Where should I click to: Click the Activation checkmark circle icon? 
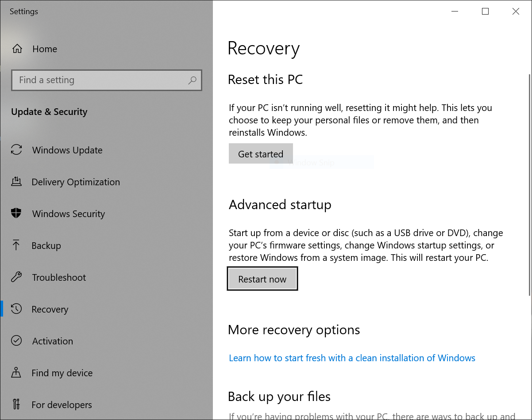coord(16,341)
